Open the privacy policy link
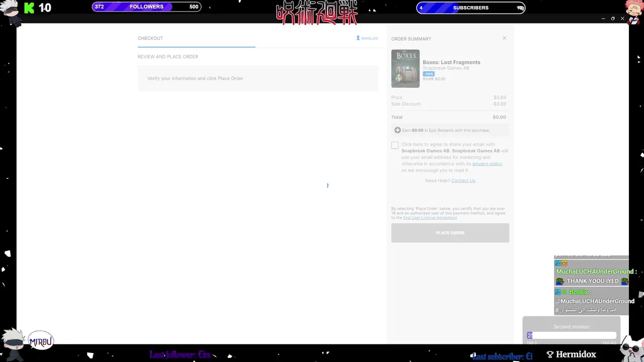This screenshot has width=644, height=362. tap(487, 163)
